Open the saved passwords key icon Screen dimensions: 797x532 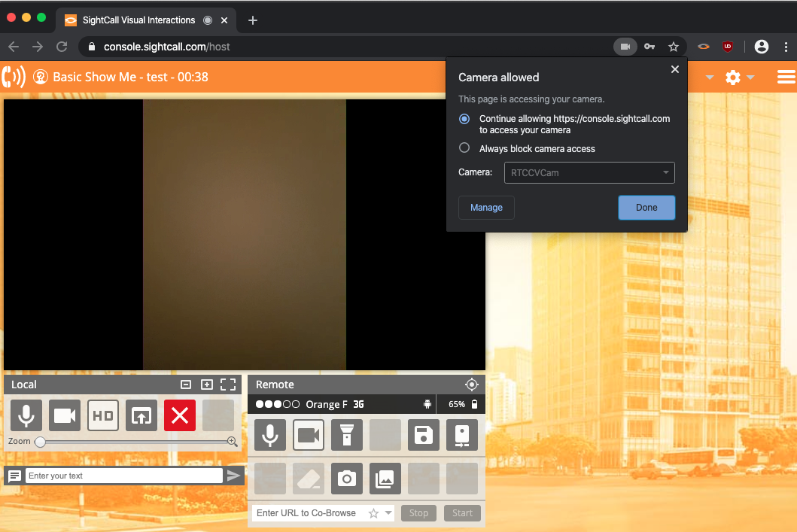click(x=649, y=47)
